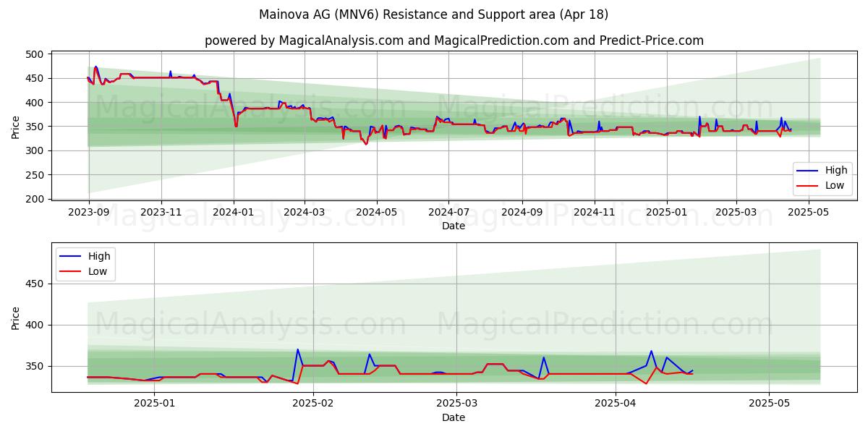
Task: Click the '500' y-axis tick on the upper chart
Action: [x=35, y=54]
